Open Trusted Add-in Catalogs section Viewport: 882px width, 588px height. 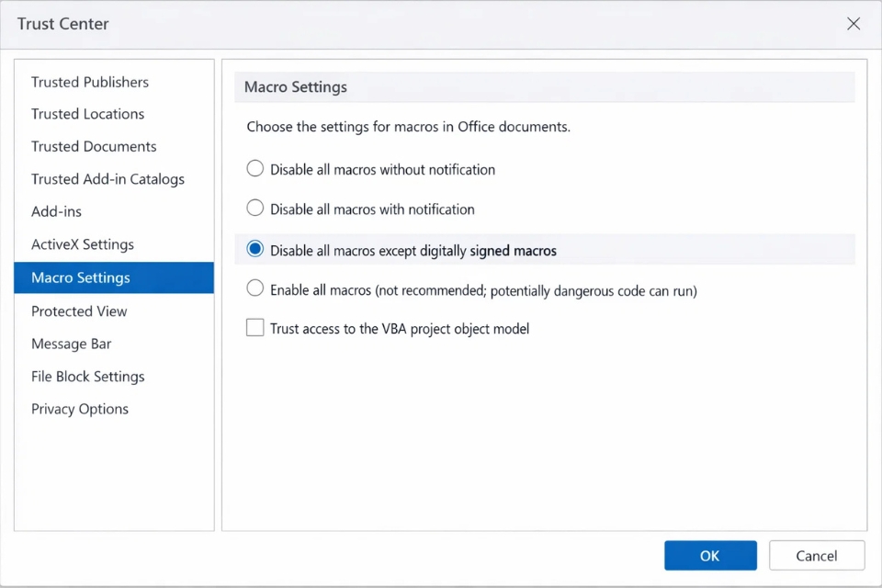107,179
